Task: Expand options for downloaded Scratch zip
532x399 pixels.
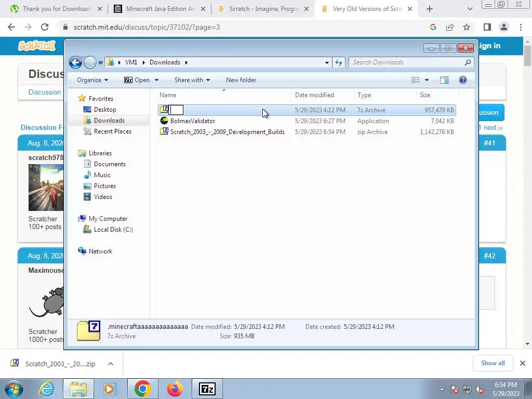Action: click(111, 364)
